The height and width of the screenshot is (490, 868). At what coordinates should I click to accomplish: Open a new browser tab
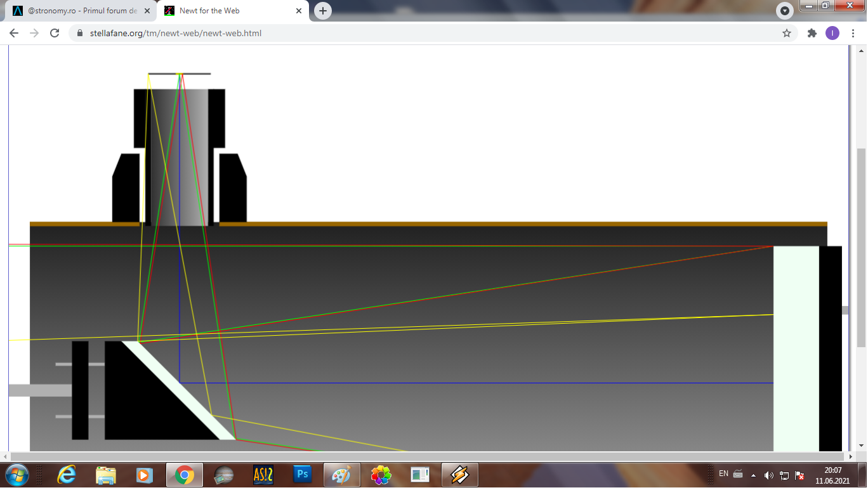tap(323, 11)
